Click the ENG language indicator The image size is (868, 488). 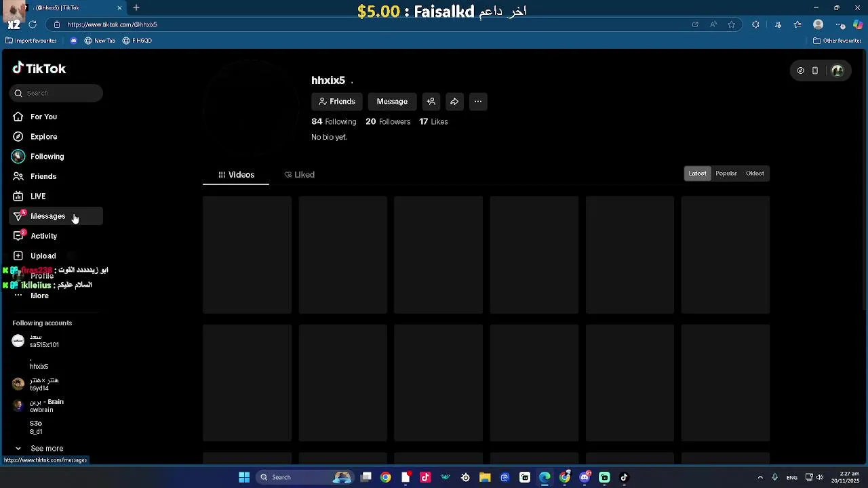(792, 477)
